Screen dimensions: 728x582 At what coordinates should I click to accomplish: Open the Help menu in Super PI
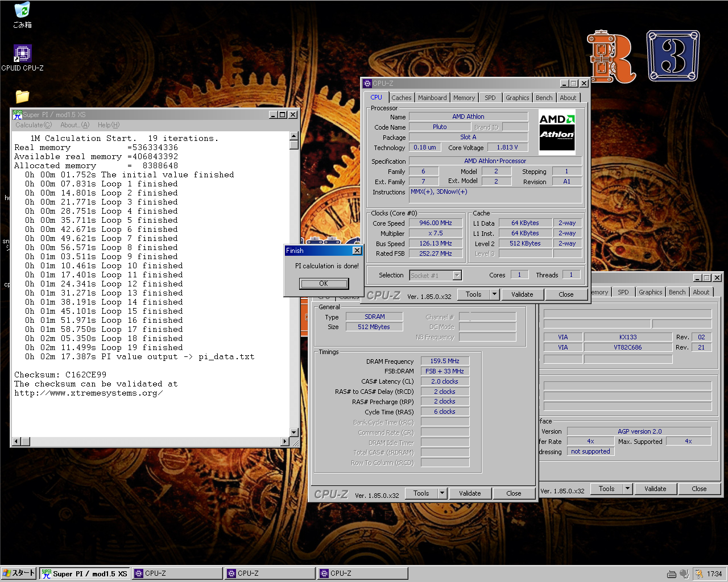pyautogui.click(x=108, y=125)
